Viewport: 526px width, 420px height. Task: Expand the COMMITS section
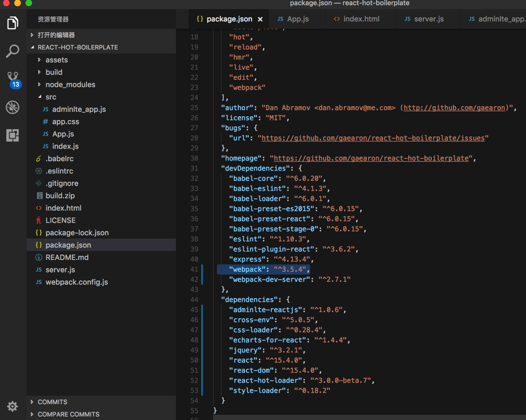(x=52, y=402)
